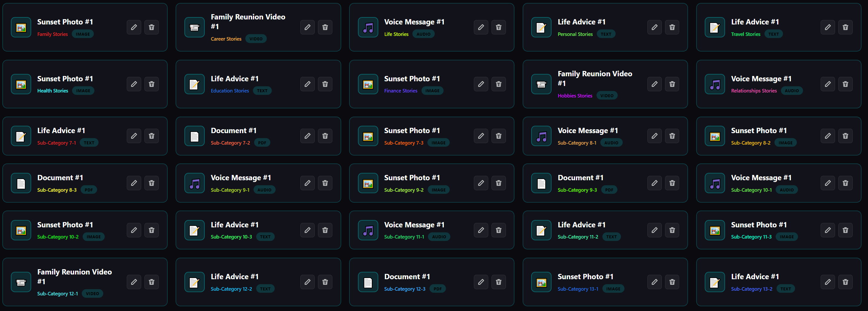This screenshot has width=868, height=311.
Task: Delete the Sub-Category 9-3 Document
Action: [672, 183]
